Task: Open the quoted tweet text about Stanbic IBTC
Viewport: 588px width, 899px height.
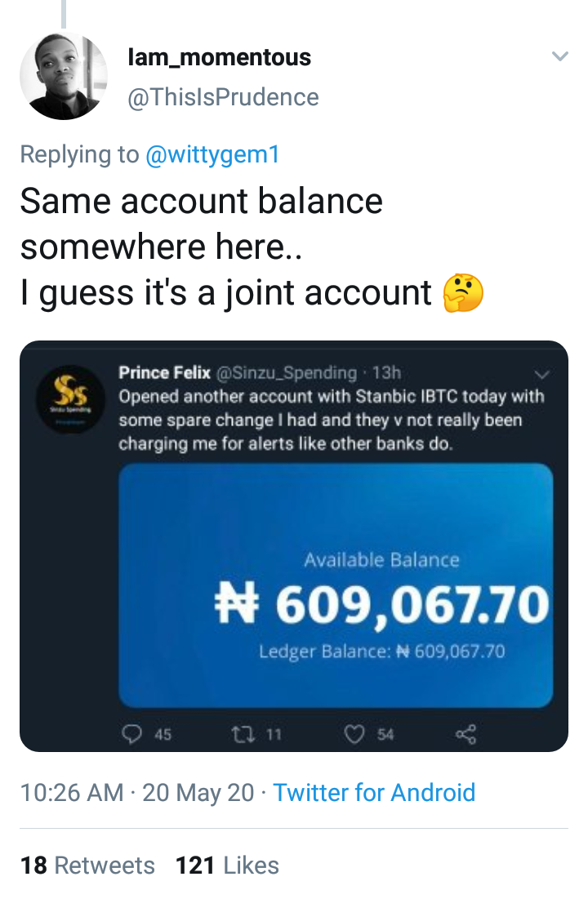Action: [331, 421]
